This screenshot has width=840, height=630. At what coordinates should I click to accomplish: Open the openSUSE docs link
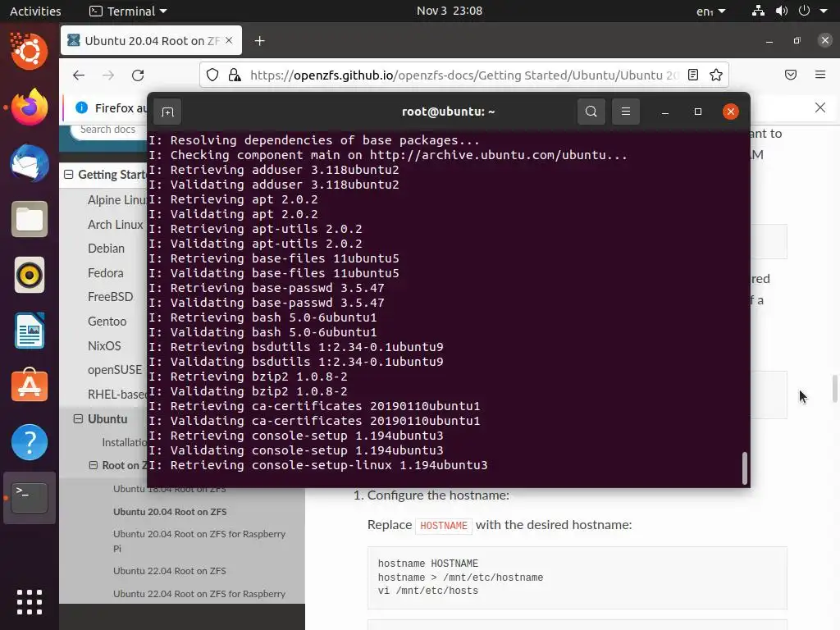[115, 370]
